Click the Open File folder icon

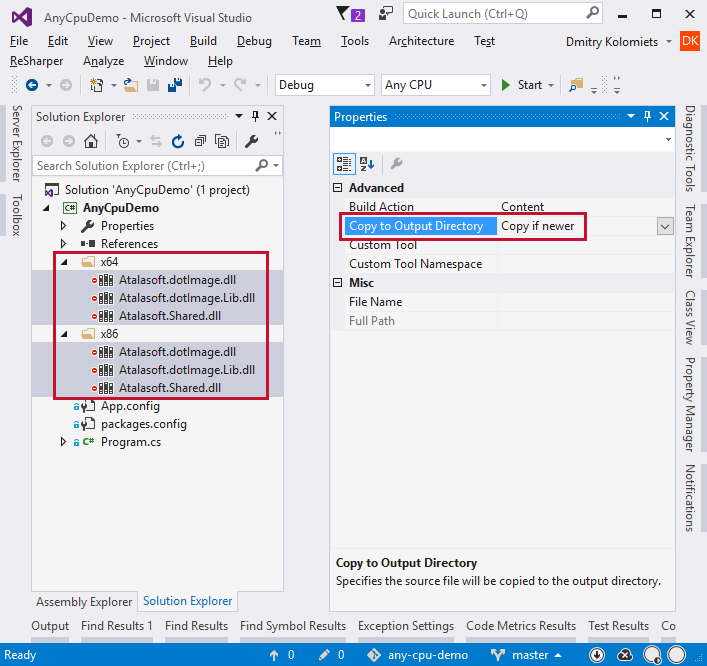[131, 85]
